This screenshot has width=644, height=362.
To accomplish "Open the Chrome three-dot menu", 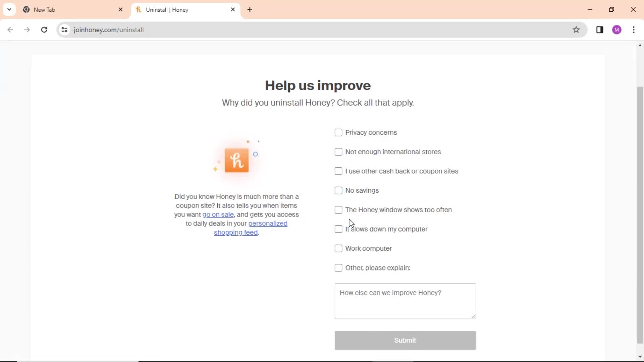I will click(634, 30).
